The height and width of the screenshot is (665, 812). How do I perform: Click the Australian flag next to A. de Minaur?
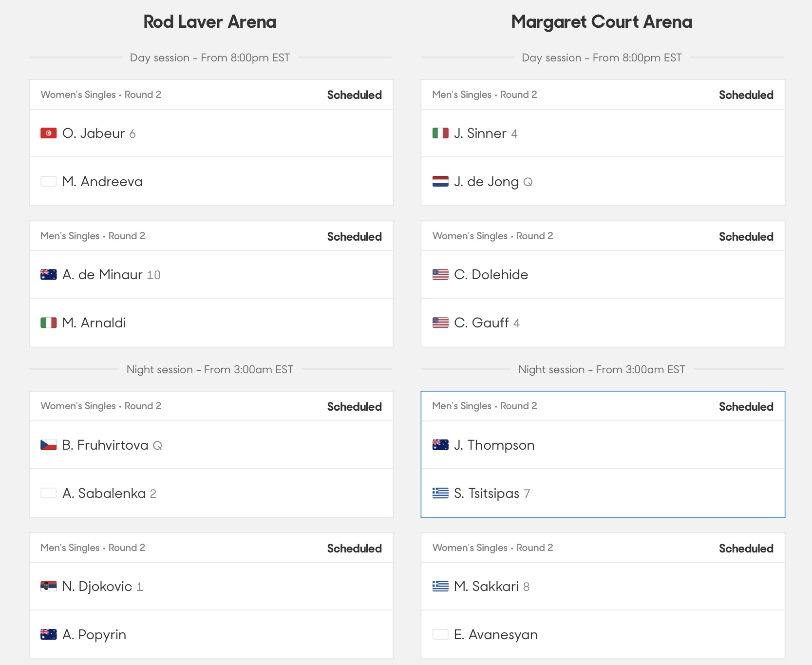[x=49, y=274]
